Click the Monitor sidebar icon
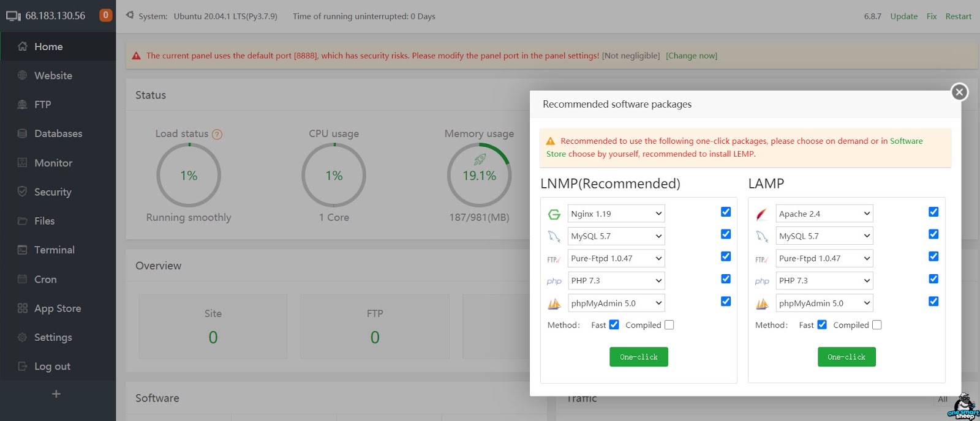The image size is (980, 421). (x=23, y=163)
